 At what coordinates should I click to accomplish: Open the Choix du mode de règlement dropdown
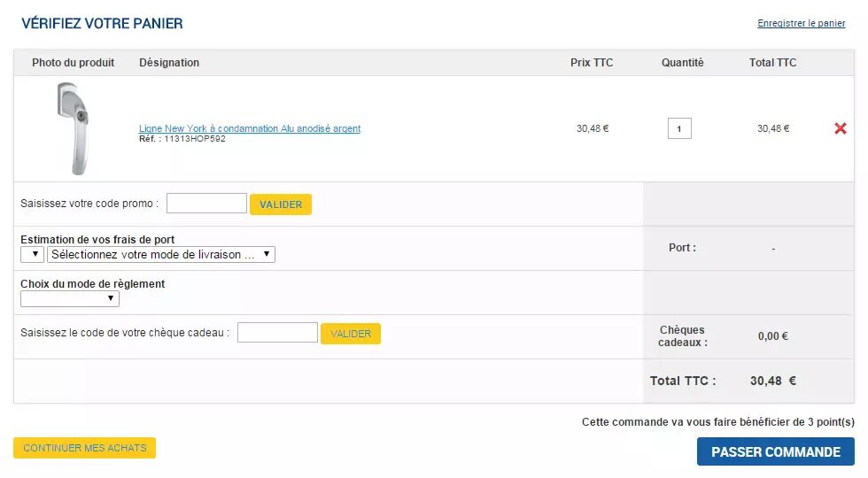pyautogui.click(x=70, y=299)
